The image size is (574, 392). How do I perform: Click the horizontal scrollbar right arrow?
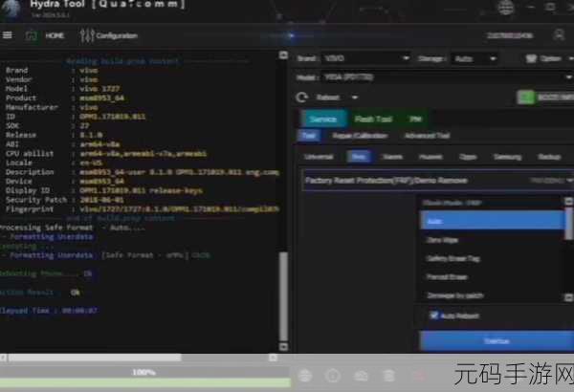(273, 358)
